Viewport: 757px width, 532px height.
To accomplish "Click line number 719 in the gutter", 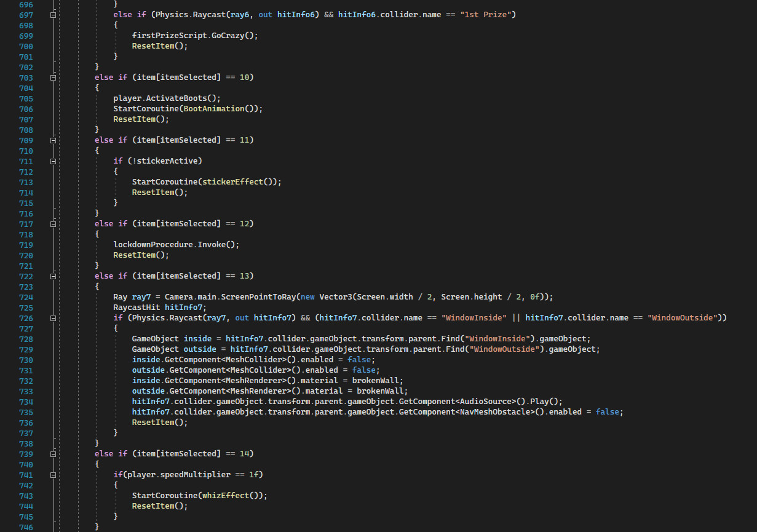I will tap(26, 245).
